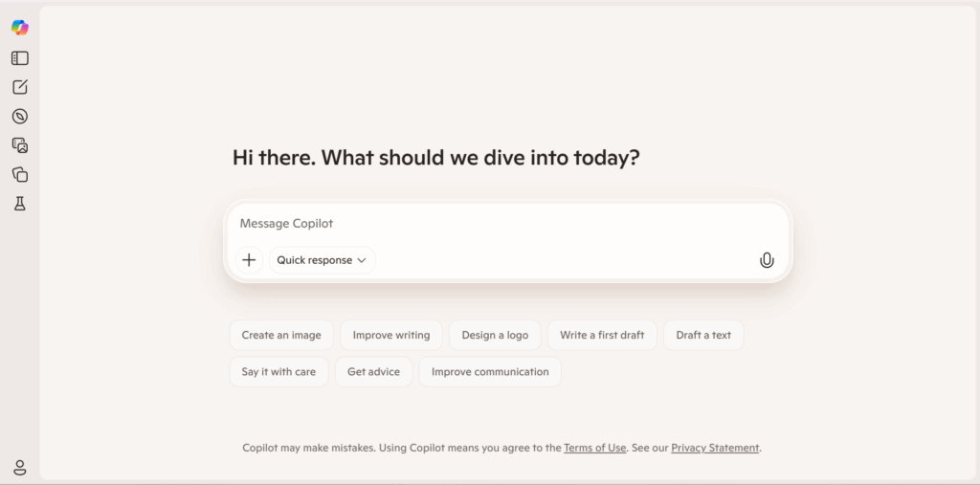Select the Improve writing suggestion
The width and height of the screenshot is (980, 485).
[x=391, y=336]
